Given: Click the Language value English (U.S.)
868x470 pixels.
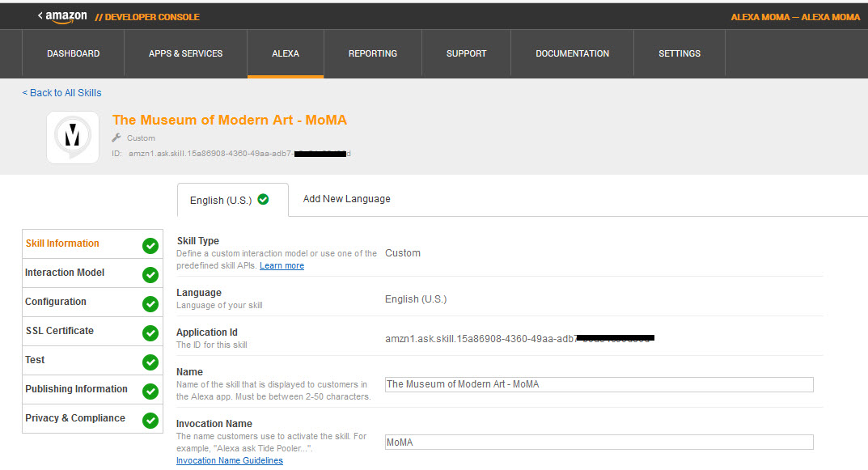Looking at the screenshot, I should [416, 299].
